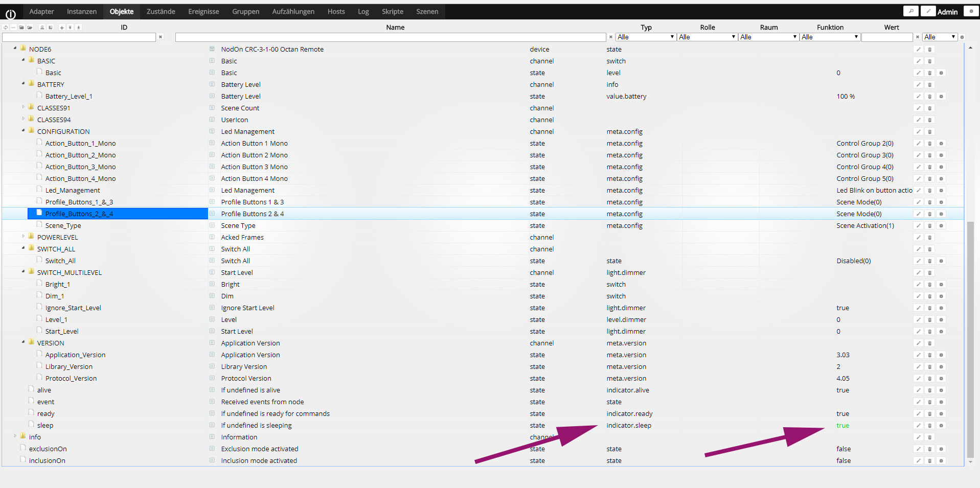
Task: Expand the CLASSES94 node
Action: click(x=23, y=119)
